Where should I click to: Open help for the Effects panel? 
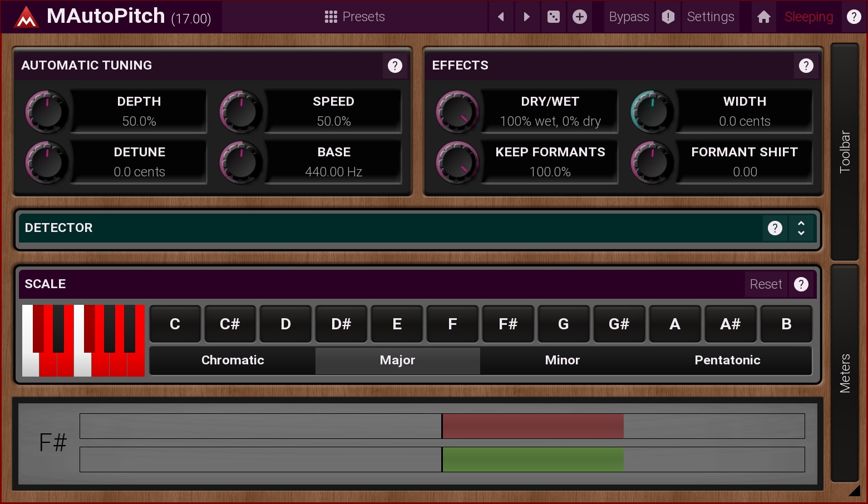806,66
